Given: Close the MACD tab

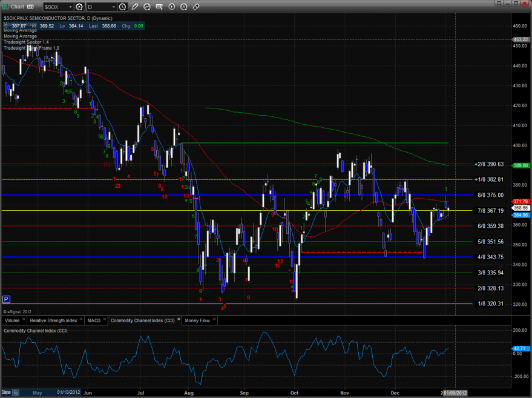Looking at the screenshot, I should coord(105,319).
